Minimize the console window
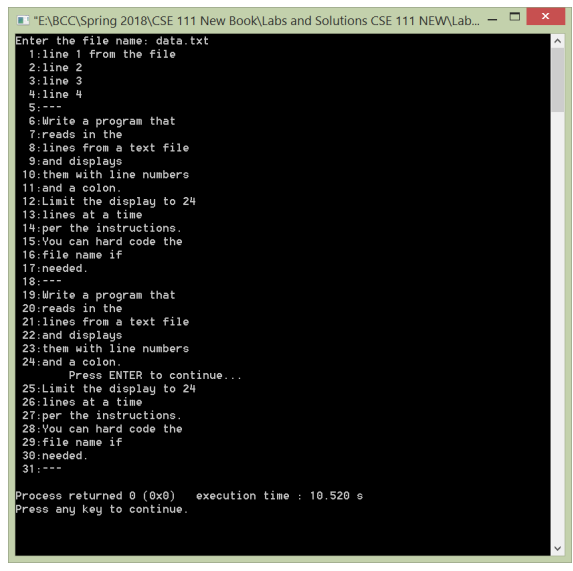 pos(492,20)
